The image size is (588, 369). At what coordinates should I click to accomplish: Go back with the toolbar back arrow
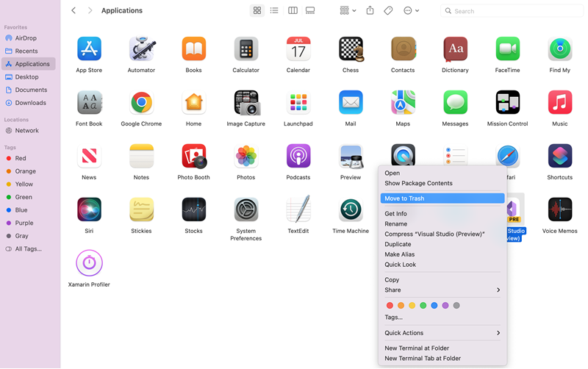coord(73,10)
